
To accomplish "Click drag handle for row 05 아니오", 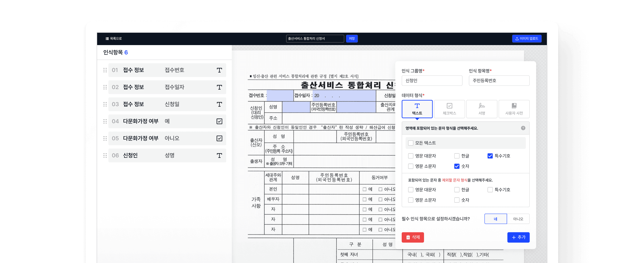I will [105, 138].
